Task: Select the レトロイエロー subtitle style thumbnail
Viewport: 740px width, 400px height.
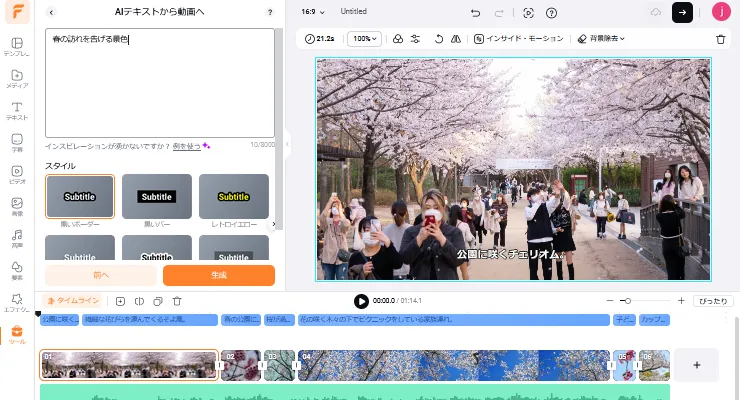Action: [x=234, y=197]
